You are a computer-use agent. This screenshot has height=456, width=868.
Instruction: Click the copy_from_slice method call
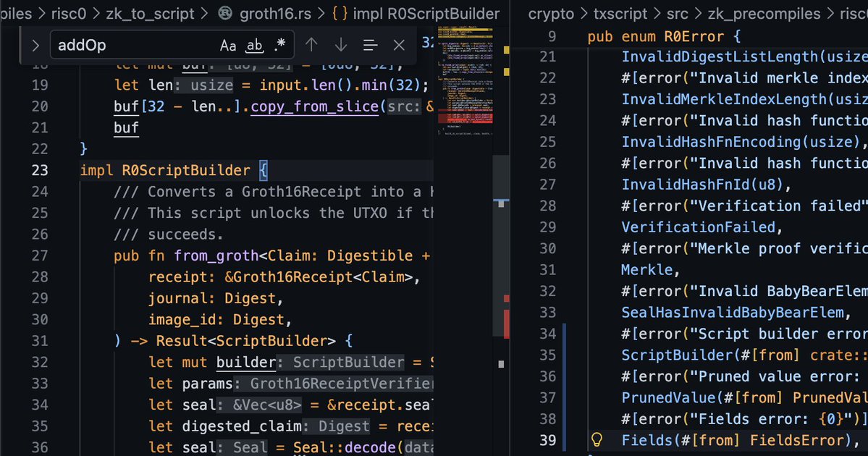pyautogui.click(x=314, y=106)
